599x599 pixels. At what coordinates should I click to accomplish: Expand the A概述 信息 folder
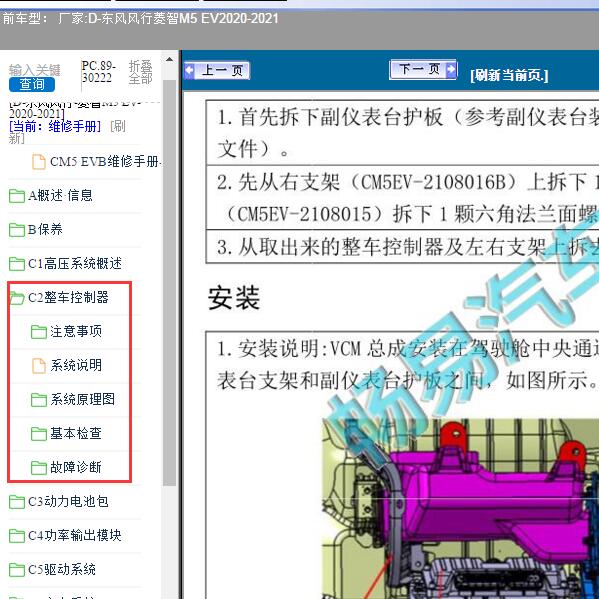tap(60, 196)
